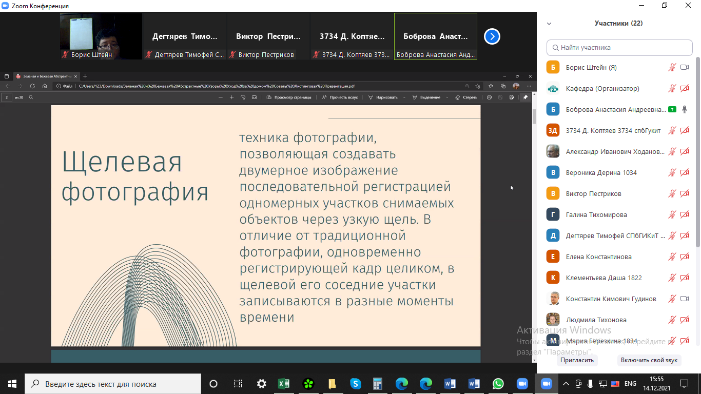The height and width of the screenshot is (394, 701).
Task: Collapse participants panel with chevron
Action: 549,24
